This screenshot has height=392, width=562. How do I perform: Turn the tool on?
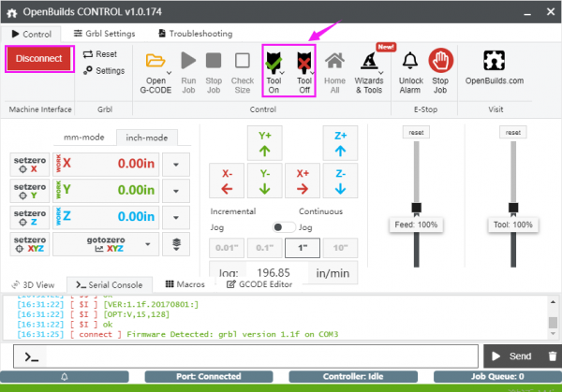pos(274,73)
